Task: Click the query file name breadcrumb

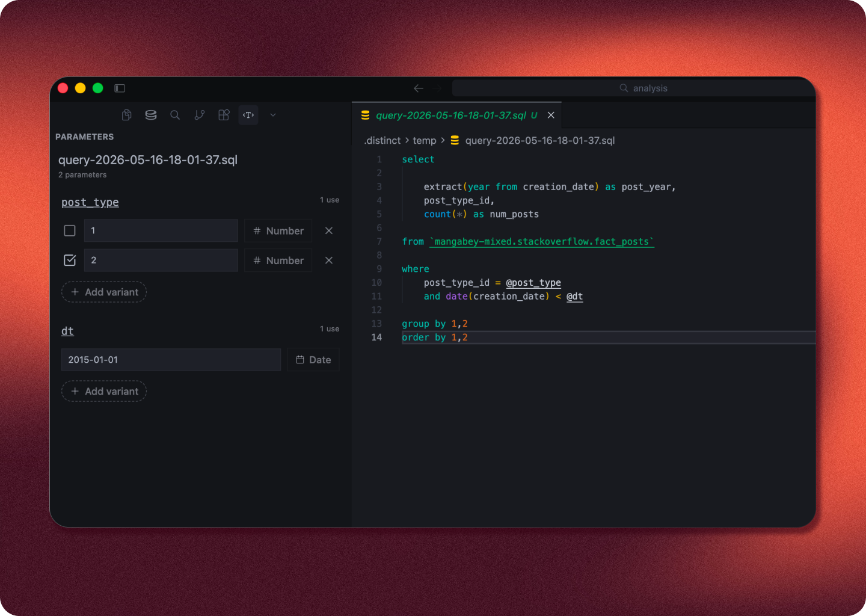Action: click(539, 141)
